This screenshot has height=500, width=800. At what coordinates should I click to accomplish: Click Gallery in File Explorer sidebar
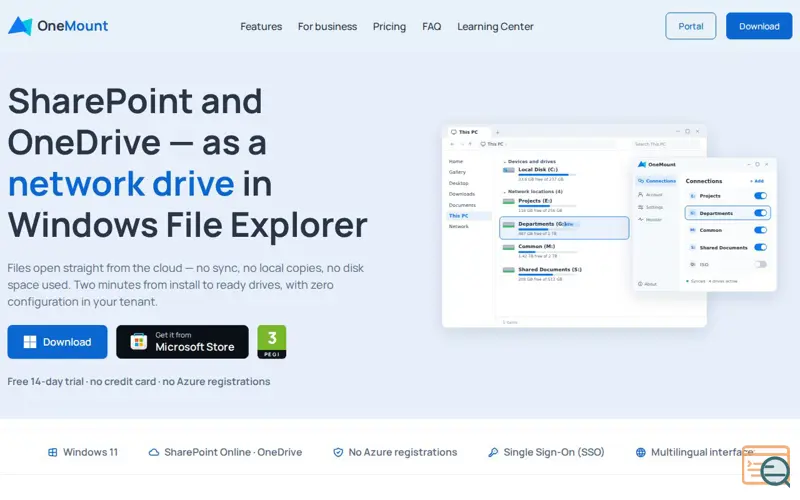point(457,172)
